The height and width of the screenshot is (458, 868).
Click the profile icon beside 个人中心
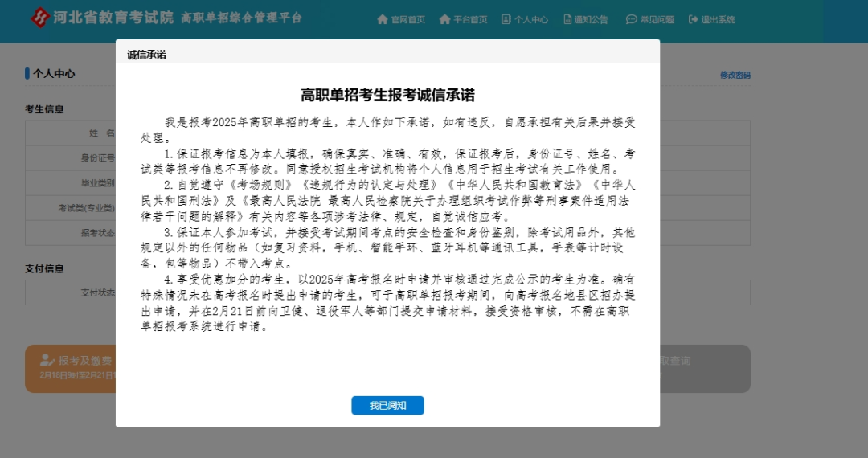click(506, 20)
